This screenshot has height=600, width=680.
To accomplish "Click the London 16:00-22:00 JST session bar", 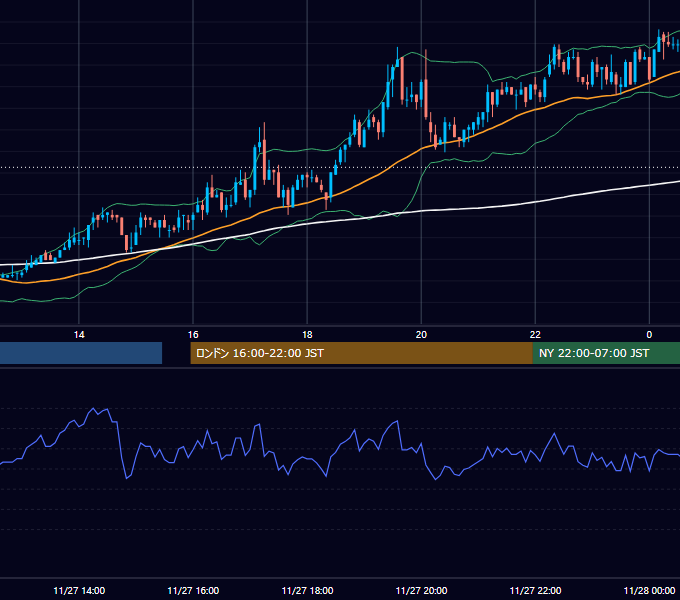I will click(x=361, y=353).
